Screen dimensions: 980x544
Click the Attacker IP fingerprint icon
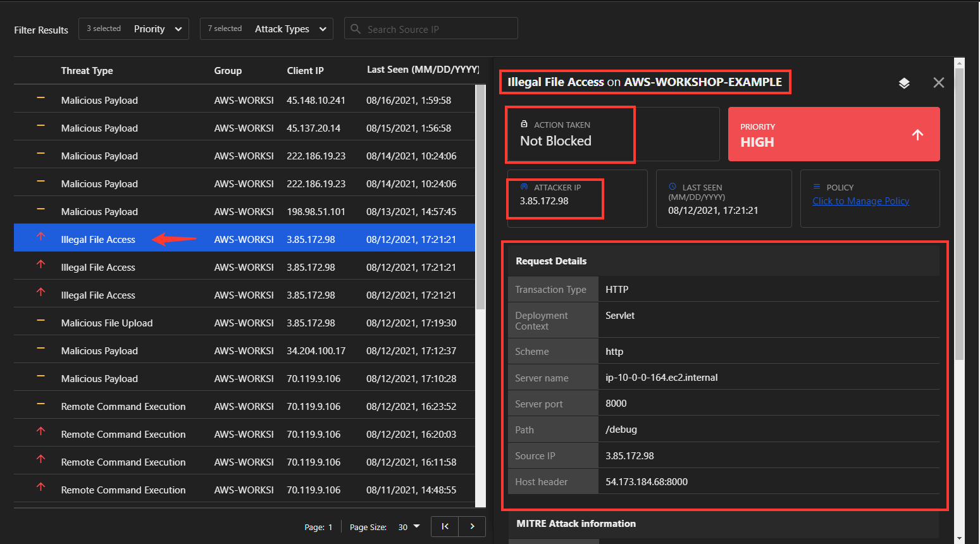[524, 187]
